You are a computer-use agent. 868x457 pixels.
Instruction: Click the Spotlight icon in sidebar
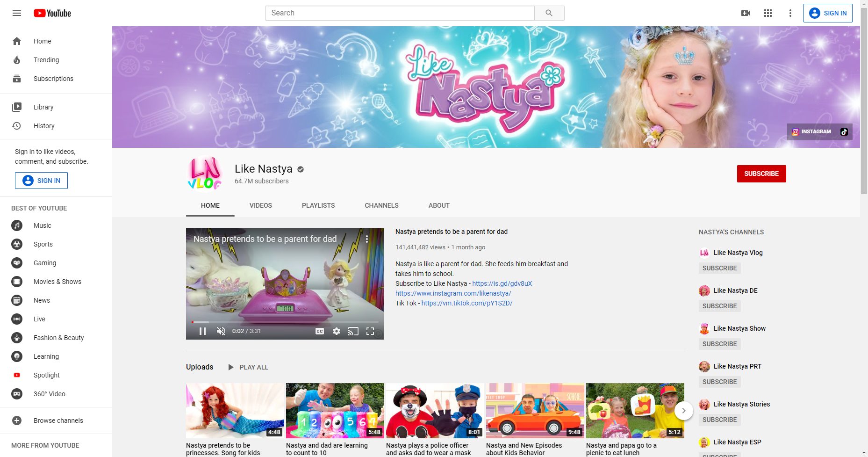point(17,375)
